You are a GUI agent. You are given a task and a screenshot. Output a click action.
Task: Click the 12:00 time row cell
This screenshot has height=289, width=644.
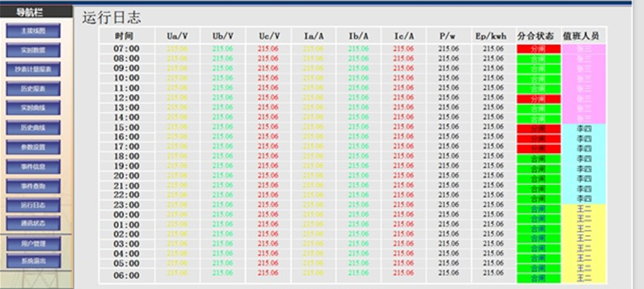point(127,97)
